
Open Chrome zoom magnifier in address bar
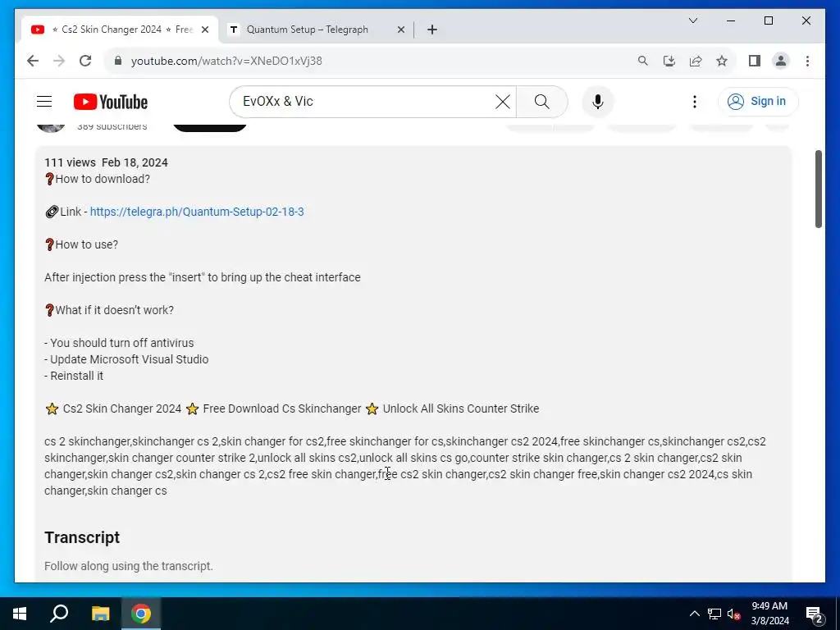pyautogui.click(x=643, y=61)
